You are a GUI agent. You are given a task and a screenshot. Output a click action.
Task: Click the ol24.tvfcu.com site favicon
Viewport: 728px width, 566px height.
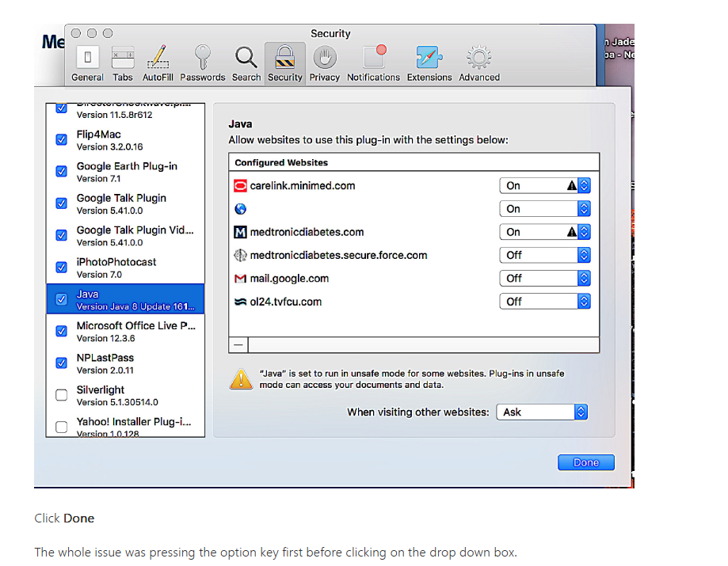coord(240,302)
